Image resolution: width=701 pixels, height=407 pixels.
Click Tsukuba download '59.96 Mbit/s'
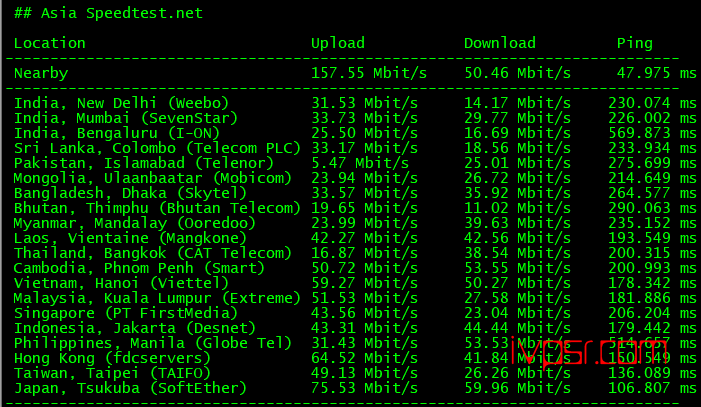click(x=518, y=388)
